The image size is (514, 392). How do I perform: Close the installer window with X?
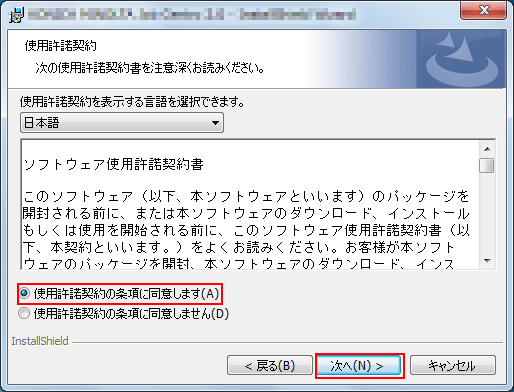click(x=483, y=10)
